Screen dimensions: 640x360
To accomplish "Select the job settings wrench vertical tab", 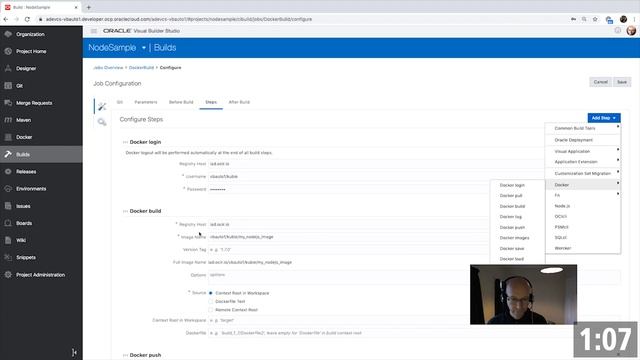I will click(102, 107).
